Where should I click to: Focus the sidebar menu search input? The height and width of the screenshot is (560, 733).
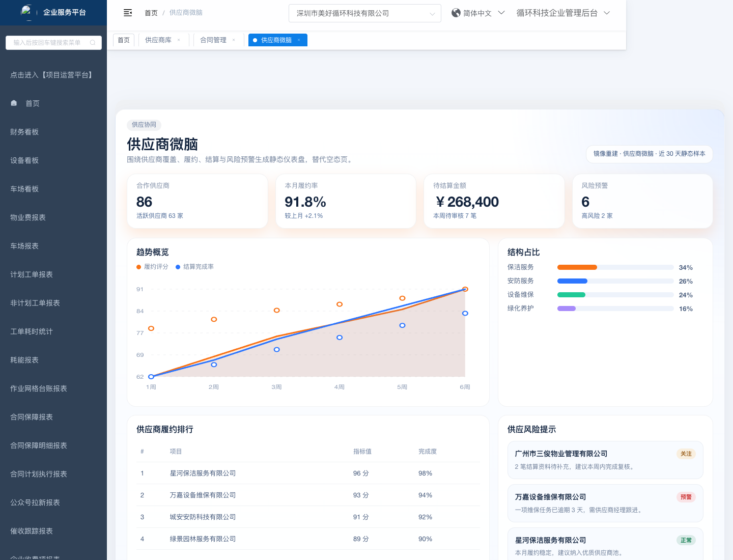coord(48,43)
